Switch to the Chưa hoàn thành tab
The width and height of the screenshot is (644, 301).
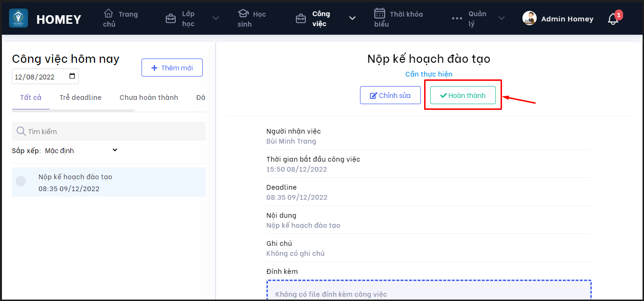[x=149, y=97]
